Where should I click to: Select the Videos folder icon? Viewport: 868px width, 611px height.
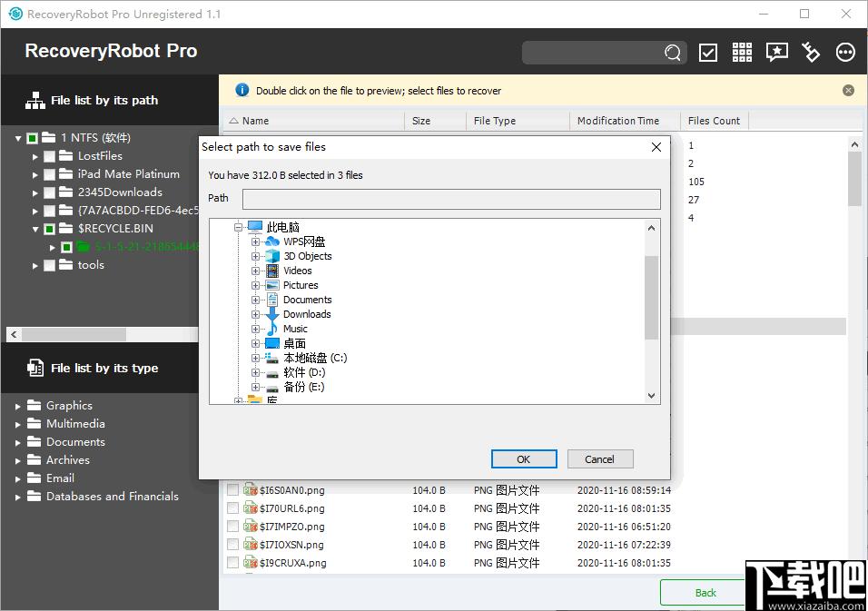[x=272, y=271]
